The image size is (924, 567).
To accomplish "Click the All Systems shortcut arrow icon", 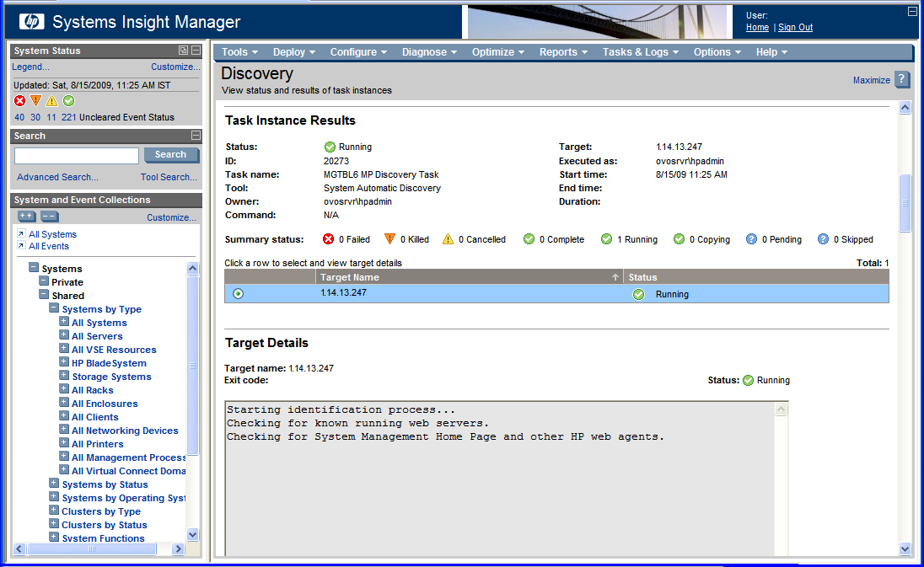I will pyautogui.click(x=21, y=233).
